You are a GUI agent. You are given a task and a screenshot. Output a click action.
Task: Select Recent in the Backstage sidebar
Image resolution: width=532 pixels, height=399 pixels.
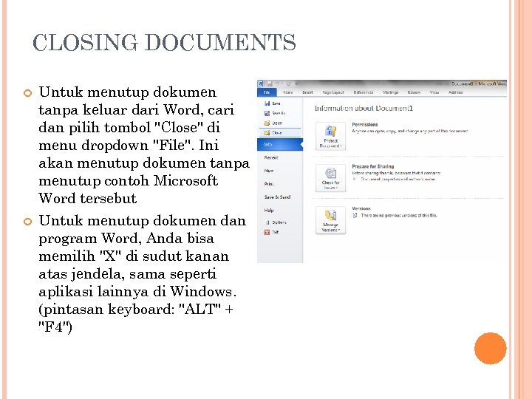271,158
